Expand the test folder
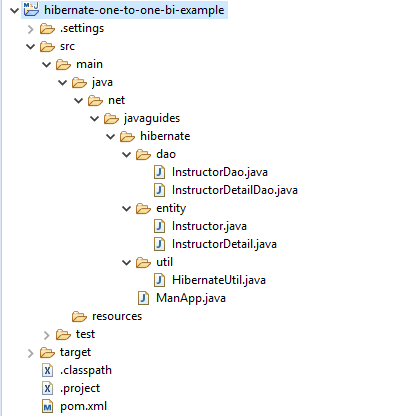Screen dimensions: 407x416 coord(47,335)
